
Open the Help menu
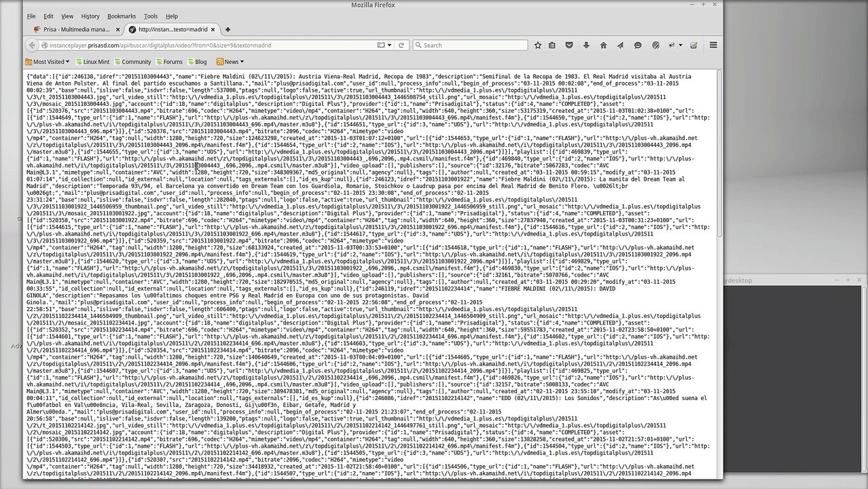pyautogui.click(x=172, y=16)
